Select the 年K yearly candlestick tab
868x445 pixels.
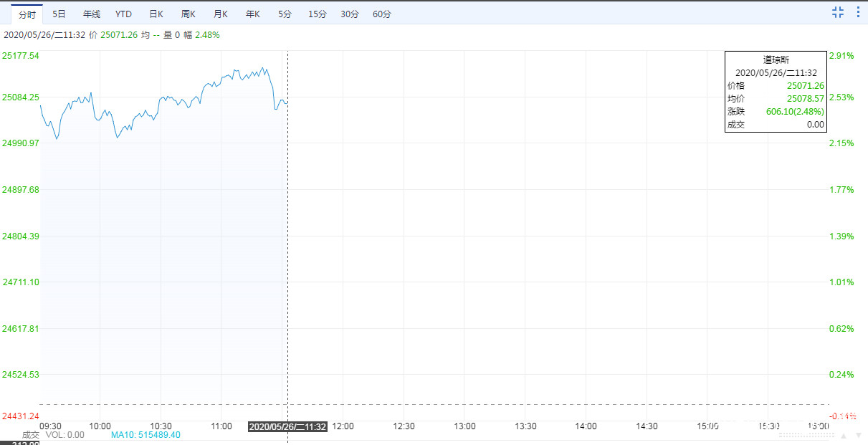(x=253, y=14)
